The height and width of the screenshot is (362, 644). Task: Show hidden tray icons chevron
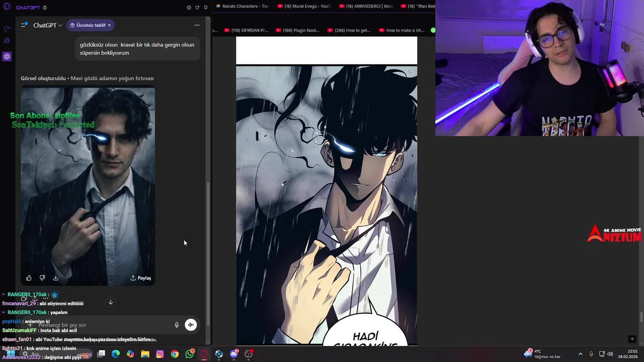point(580,354)
